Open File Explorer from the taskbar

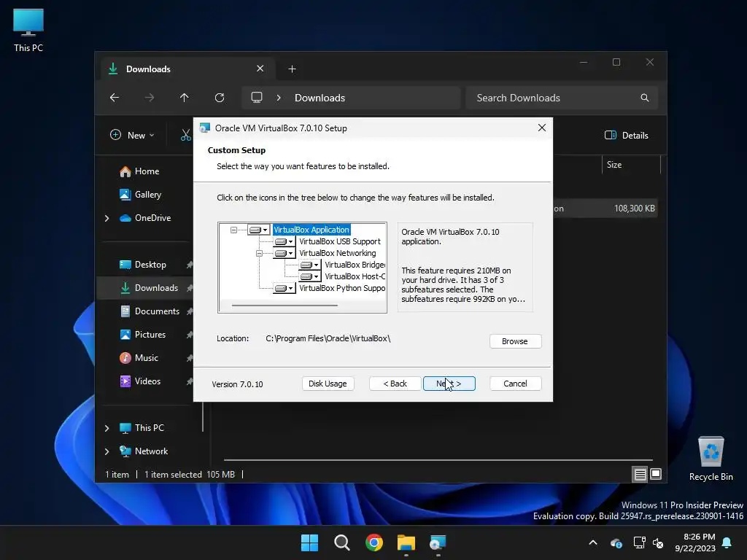click(406, 542)
